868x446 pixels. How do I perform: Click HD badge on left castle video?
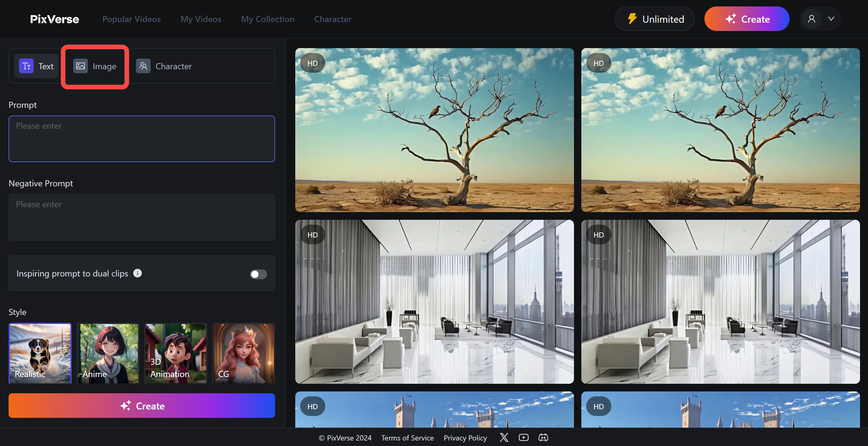pyautogui.click(x=313, y=406)
